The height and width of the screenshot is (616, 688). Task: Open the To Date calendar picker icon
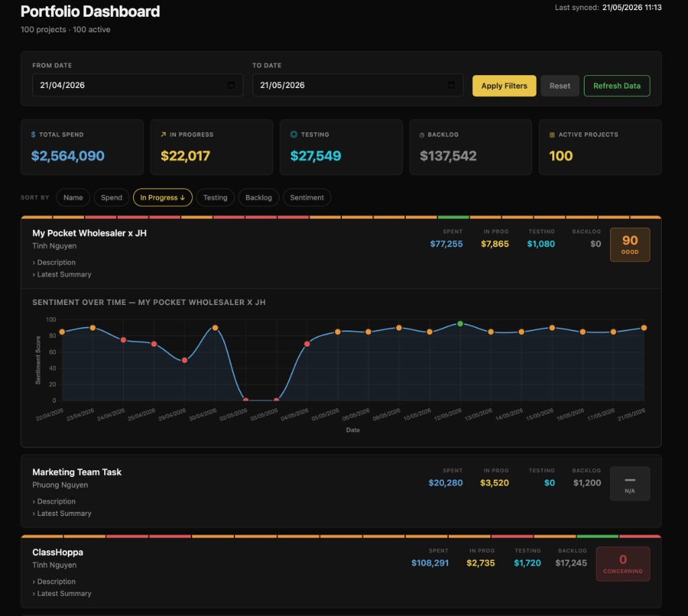(451, 85)
